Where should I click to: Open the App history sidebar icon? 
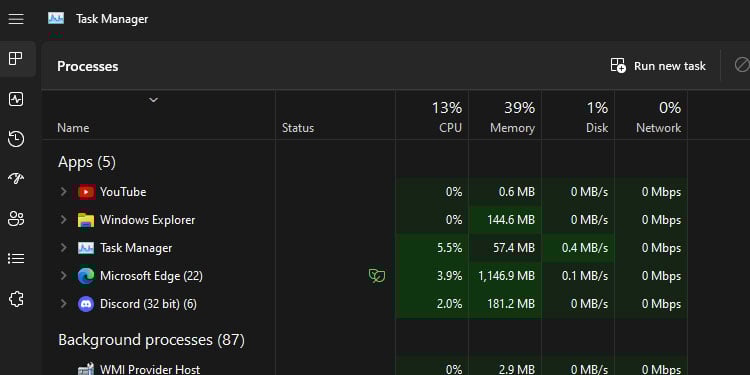pyautogui.click(x=16, y=139)
